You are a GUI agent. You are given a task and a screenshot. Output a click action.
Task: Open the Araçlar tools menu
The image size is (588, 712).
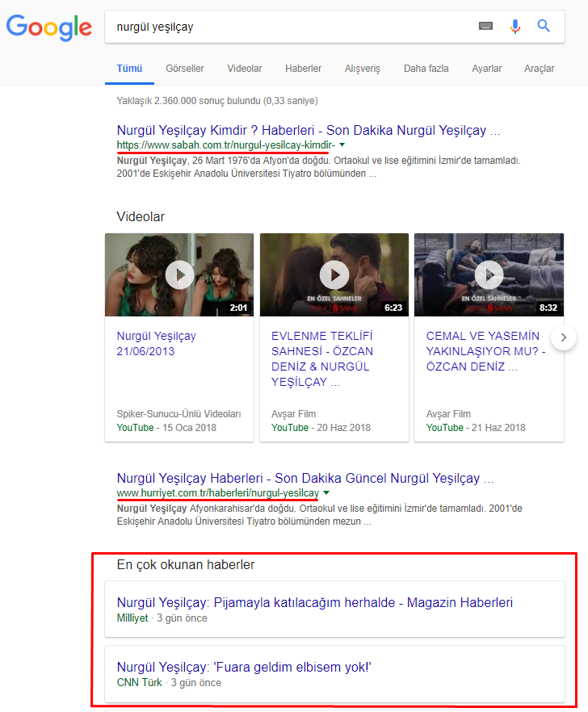pyautogui.click(x=539, y=69)
